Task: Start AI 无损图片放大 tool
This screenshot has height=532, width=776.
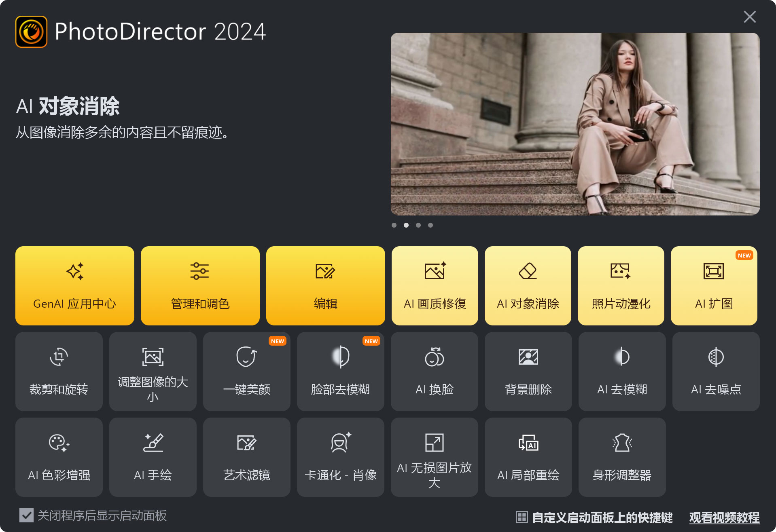Action: tap(435, 457)
